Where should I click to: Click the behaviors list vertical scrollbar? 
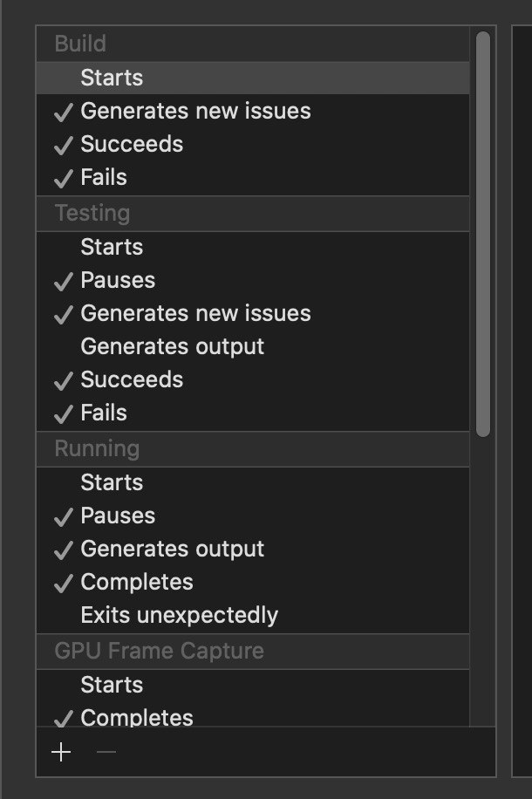483,234
